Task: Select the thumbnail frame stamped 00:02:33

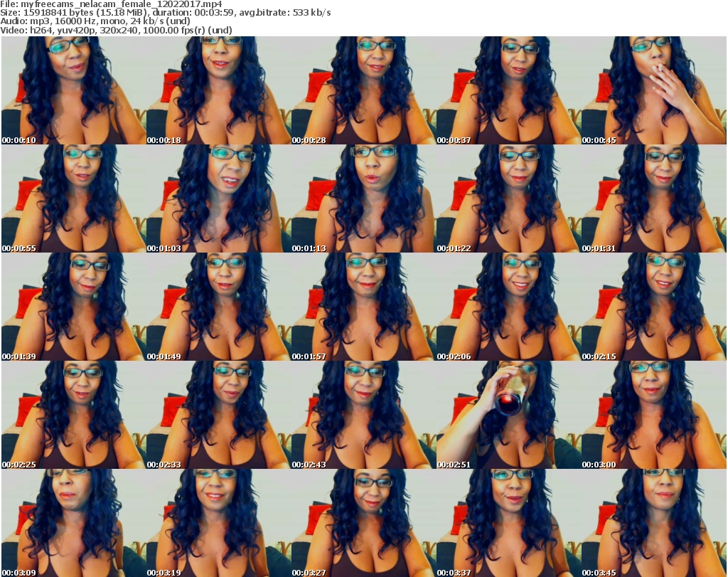Action: click(219, 415)
